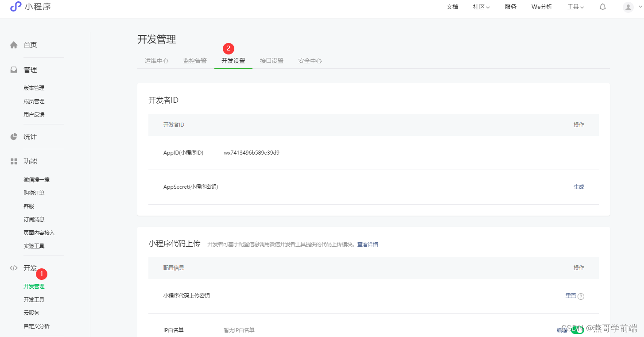Click the 小程序代码上传密钥 label
This screenshot has width=644, height=337.
tap(186, 296)
